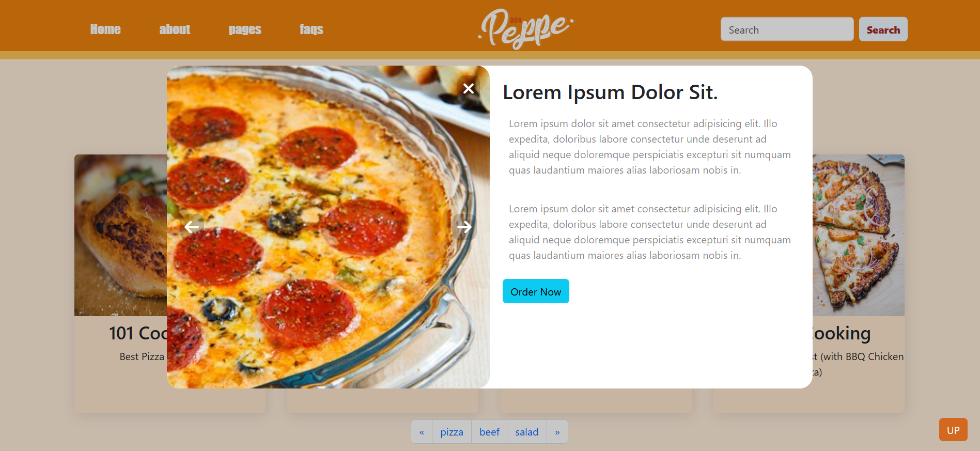Click the Search button
Image resolution: width=980 pixels, height=451 pixels.
[883, 29]
